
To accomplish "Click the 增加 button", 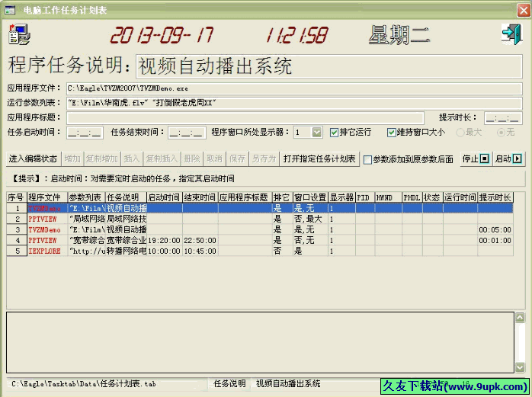I will [72, 158].
